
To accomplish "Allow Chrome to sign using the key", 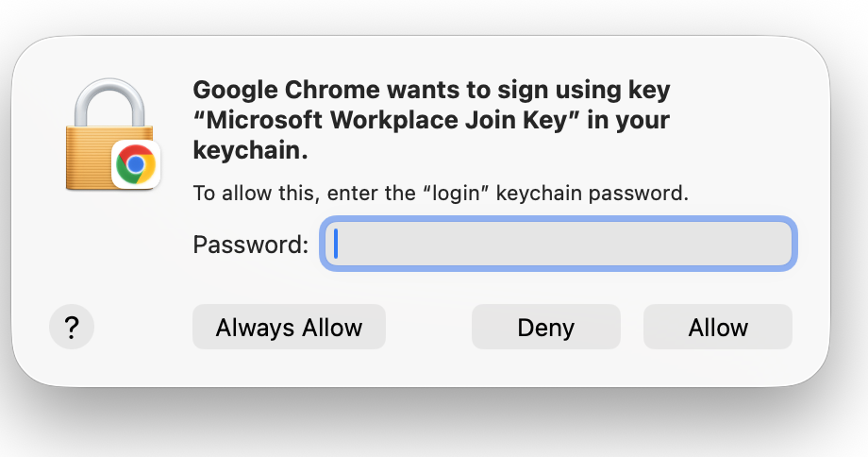I will pyautogui.click(x=717, y=327).
